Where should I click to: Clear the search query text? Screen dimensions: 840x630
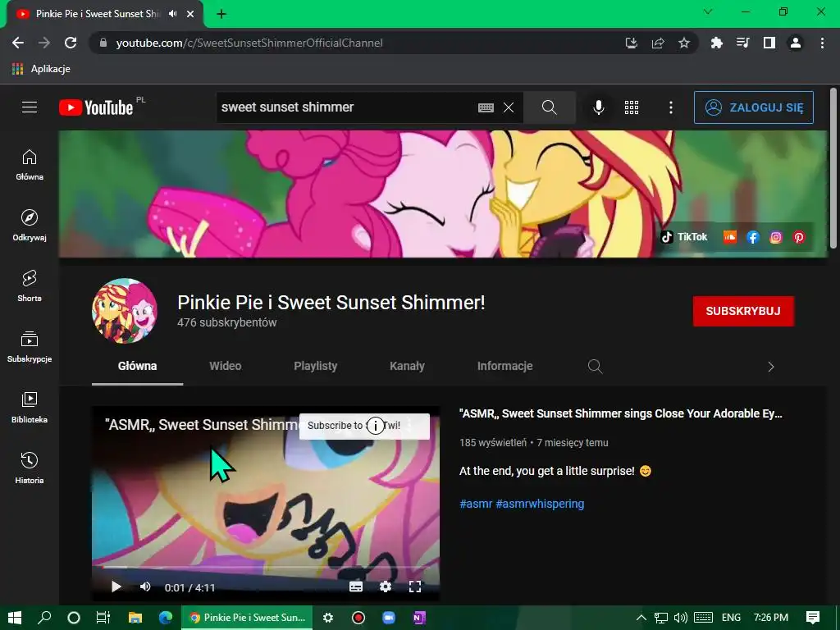tap(509, 107)
